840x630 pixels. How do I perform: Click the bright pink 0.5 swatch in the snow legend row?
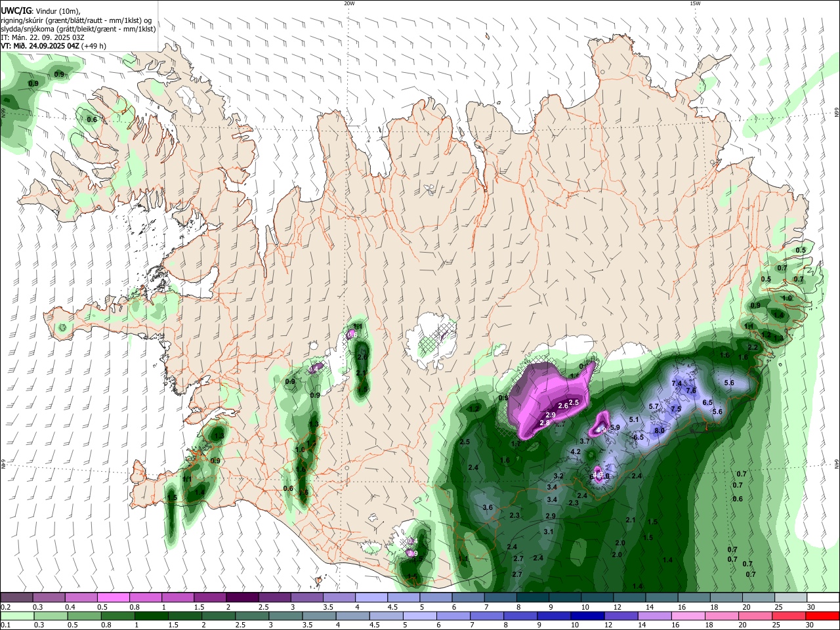tap(113, 597)
